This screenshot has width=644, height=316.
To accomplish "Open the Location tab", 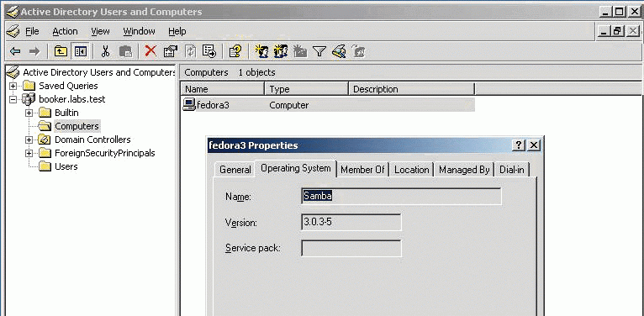I will (x=411, y=170).
